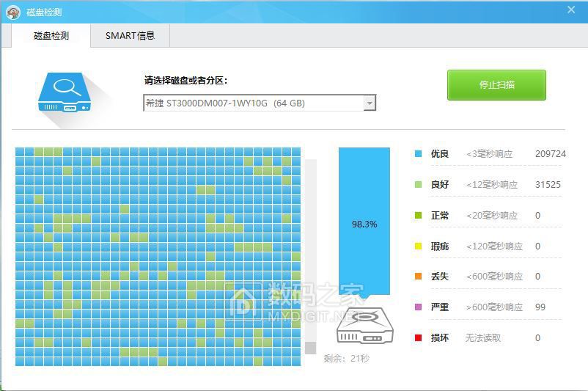588x391 pixels.
Task: Click the light green 良好 swatch
Action: (418, 185)
